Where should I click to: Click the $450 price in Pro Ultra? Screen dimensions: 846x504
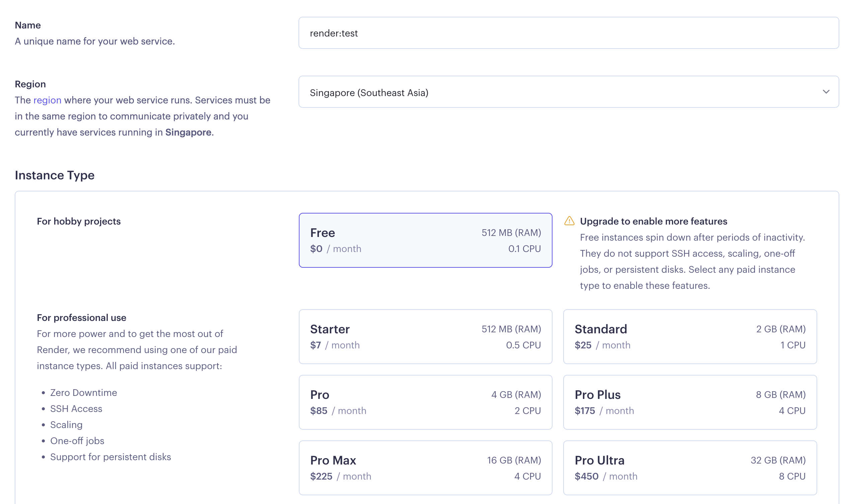pos(587,476)
